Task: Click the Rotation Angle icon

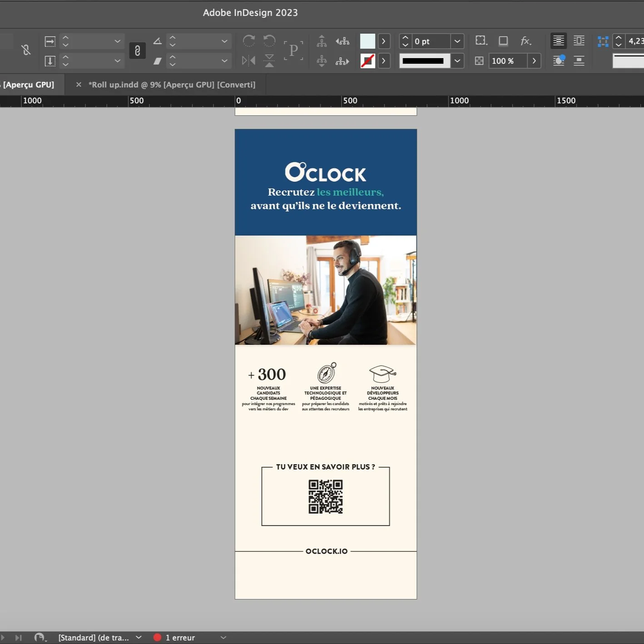Action: (157, 41)
